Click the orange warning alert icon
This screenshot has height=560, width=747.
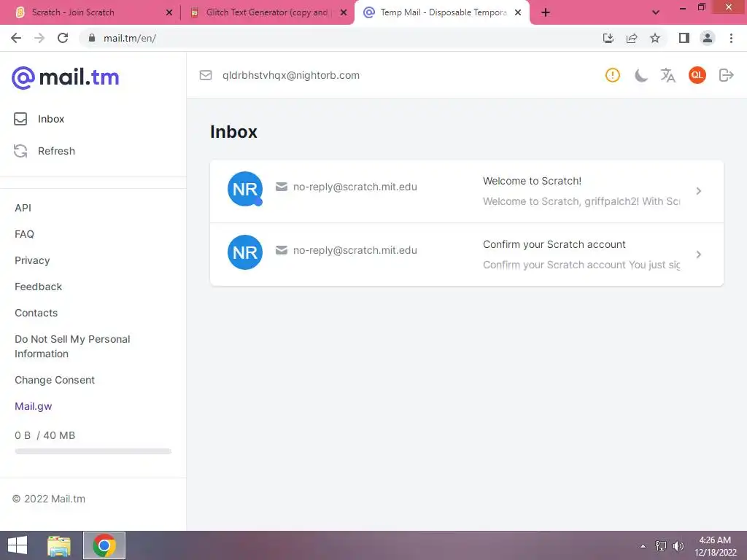click(613, 75)
